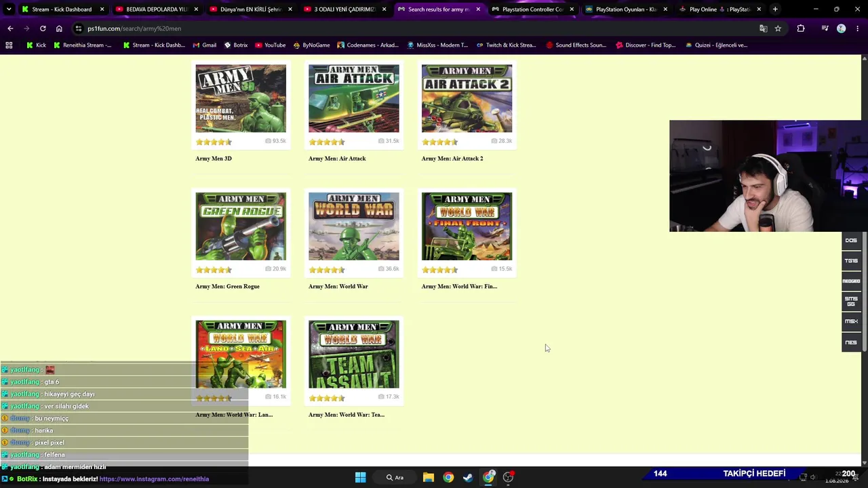Open Steam from the taskbar
Viewport: 868px width, 488px height.
(468, 477)
